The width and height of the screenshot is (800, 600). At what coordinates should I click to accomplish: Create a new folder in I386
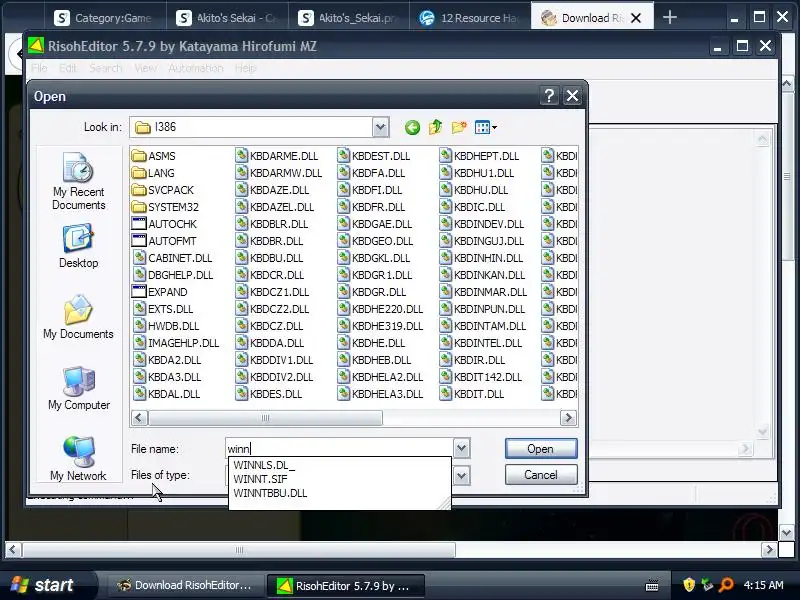pyautogui.click(x=459, y=127)
